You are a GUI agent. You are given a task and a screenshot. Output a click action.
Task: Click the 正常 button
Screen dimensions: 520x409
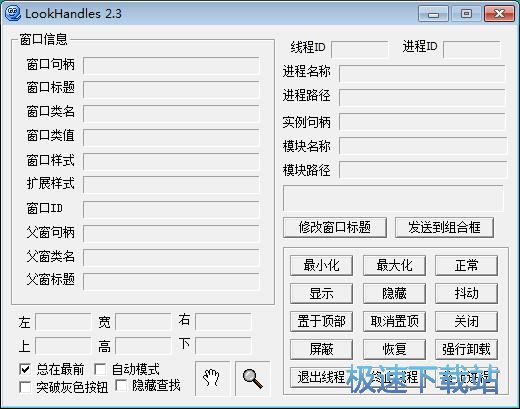tap(466, 266)
